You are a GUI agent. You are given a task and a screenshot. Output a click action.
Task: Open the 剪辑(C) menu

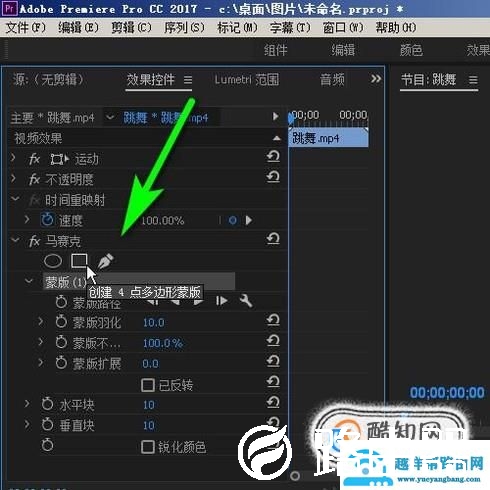(x=131, y=27)
